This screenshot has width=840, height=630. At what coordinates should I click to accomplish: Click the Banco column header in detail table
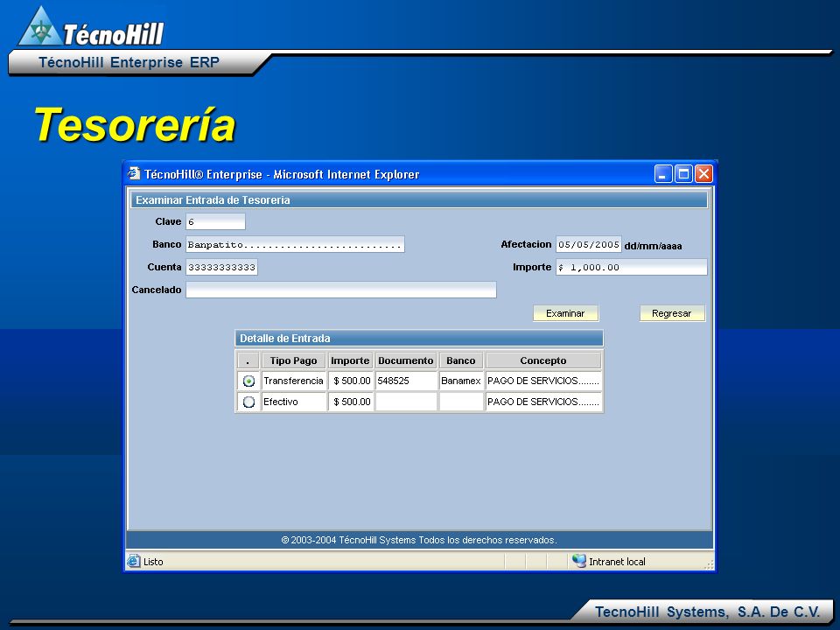coord(461,360)
